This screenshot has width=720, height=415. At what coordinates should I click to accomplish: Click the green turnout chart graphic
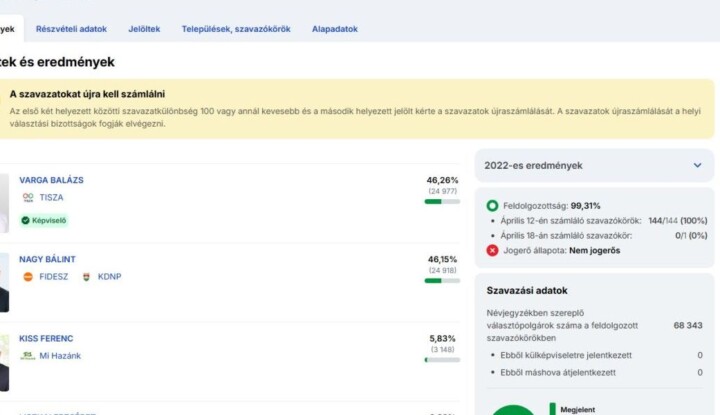514,409
